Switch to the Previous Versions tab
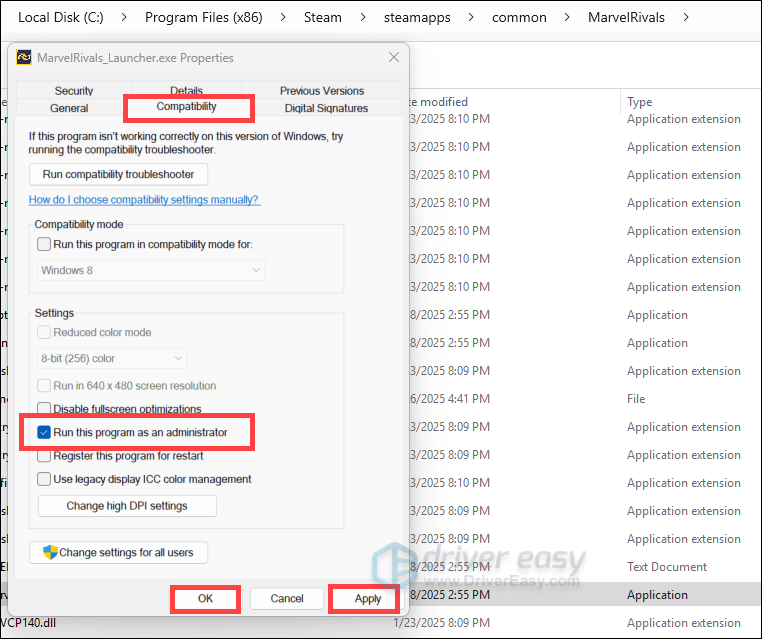 pyautogui.click(x=322, y=90)
